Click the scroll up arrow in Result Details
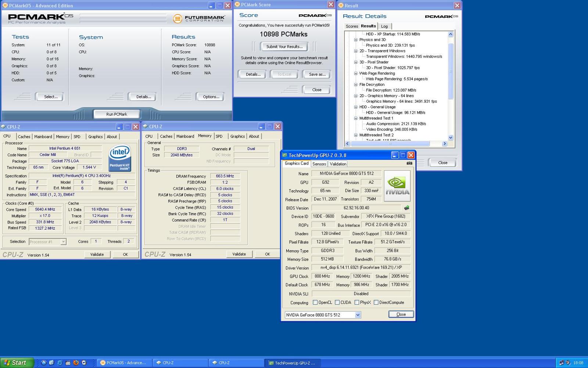 [x=451, y=34]
